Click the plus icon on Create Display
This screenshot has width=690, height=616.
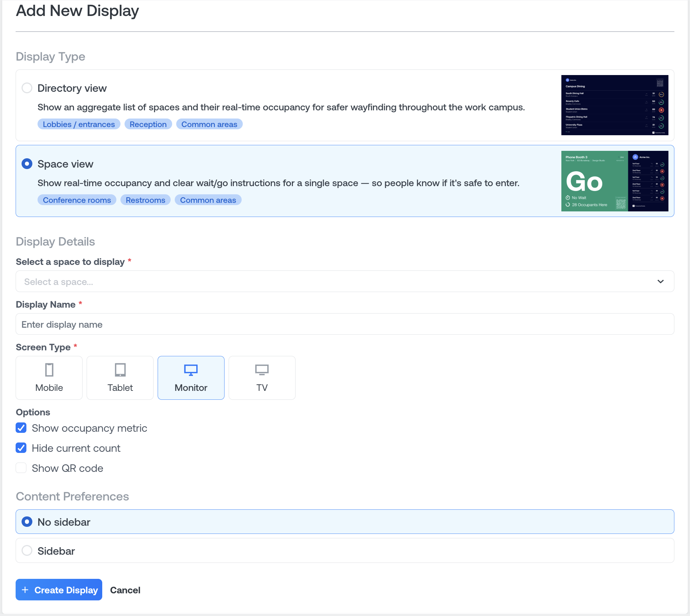[25, 590]
